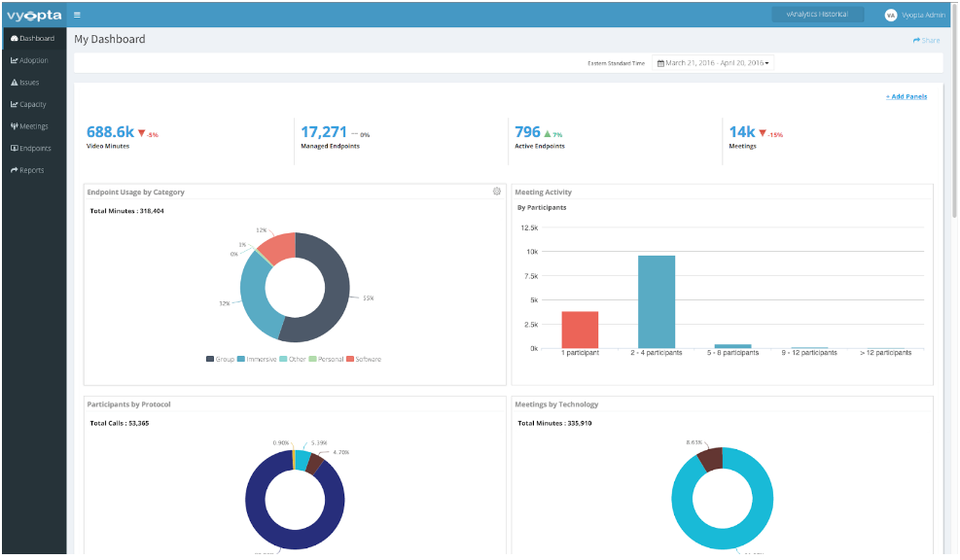This screenshot has height=560, width=960.
Task: Click green up arrow beside Active Endpoints
Action: pos(548,133)
